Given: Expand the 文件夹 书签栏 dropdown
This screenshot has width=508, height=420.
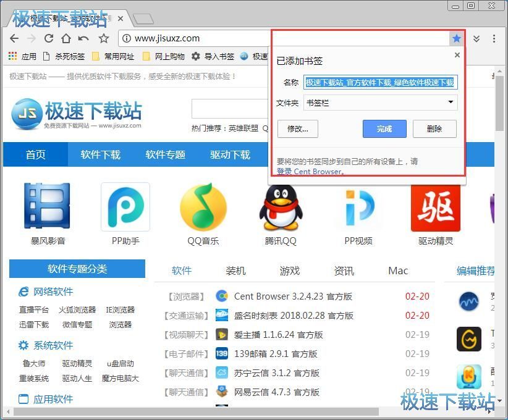Looking at the screenshot, I should (380, 103).
